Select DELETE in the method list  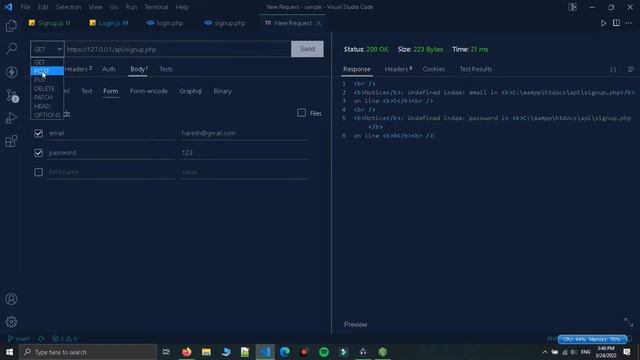tap(47, 89)
